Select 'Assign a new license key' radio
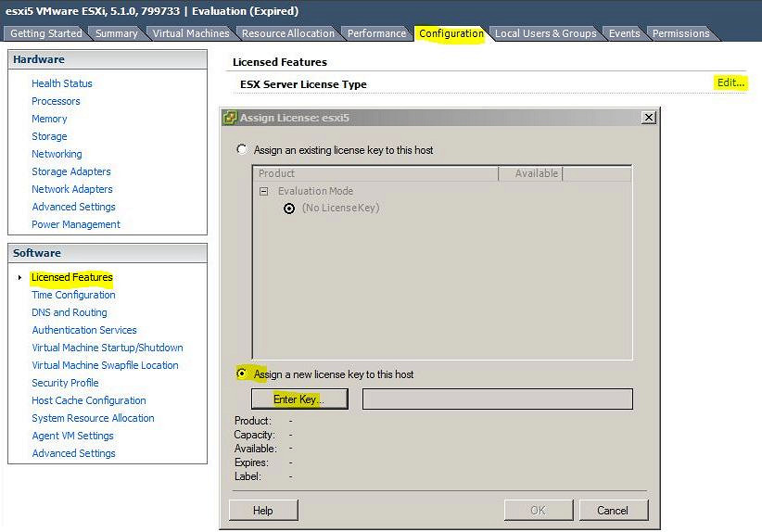This screenshot has height=532, width=762. [242, 374]
